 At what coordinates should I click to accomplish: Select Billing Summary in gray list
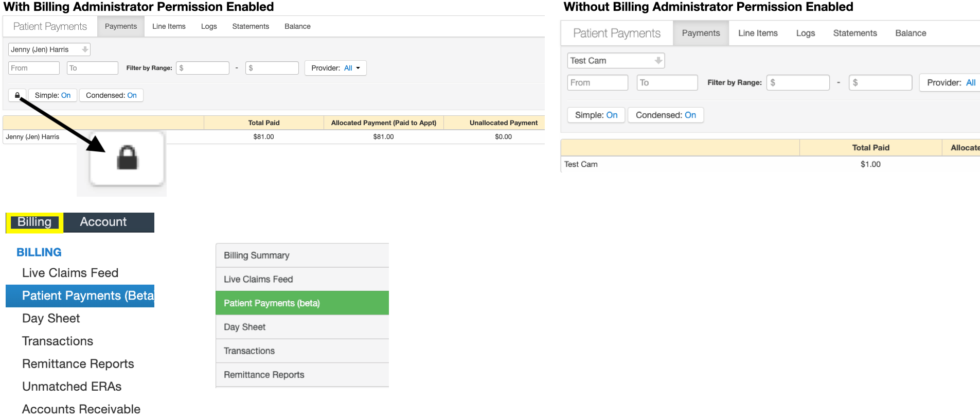pos(302,255)
